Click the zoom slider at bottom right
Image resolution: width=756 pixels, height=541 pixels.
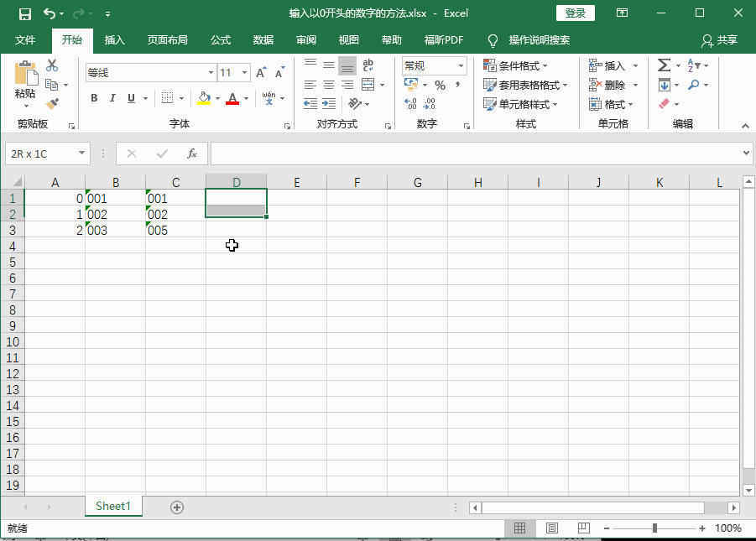[654, 528]
